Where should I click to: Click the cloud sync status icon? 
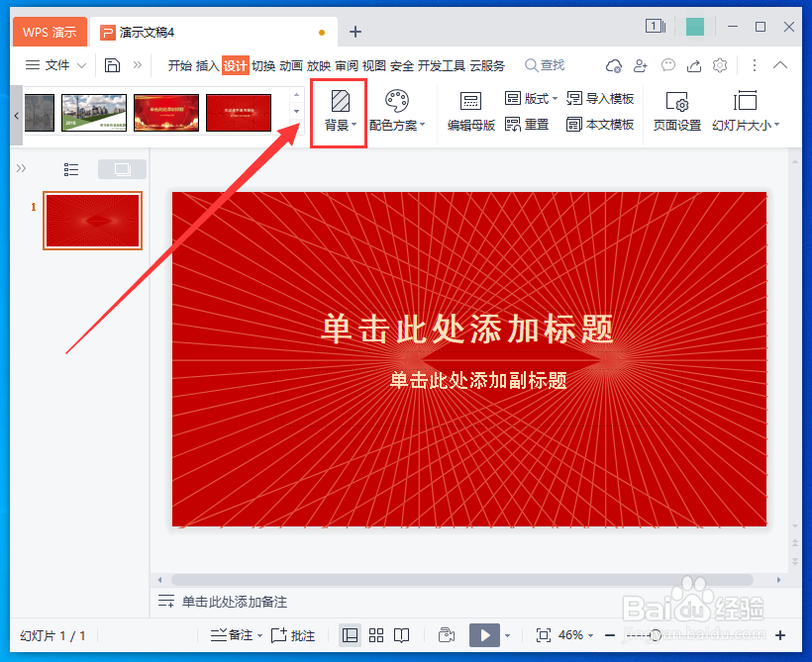(x=614, y=65)
